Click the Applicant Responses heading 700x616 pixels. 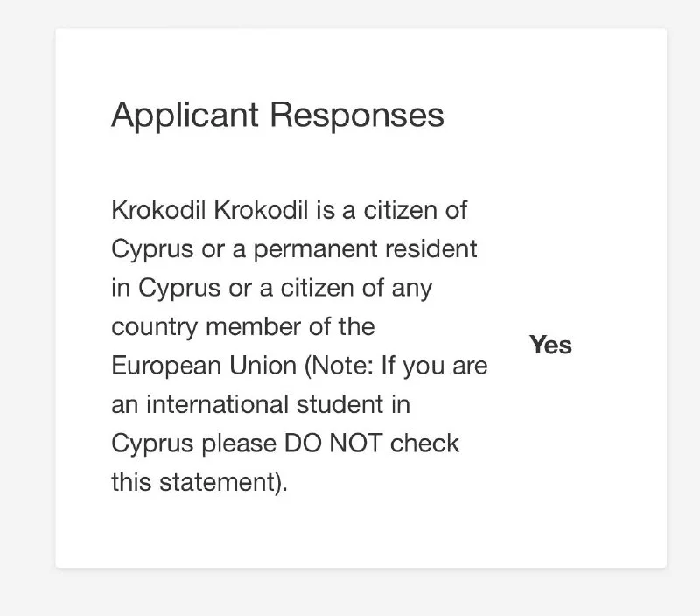click(x=277, y=115)
